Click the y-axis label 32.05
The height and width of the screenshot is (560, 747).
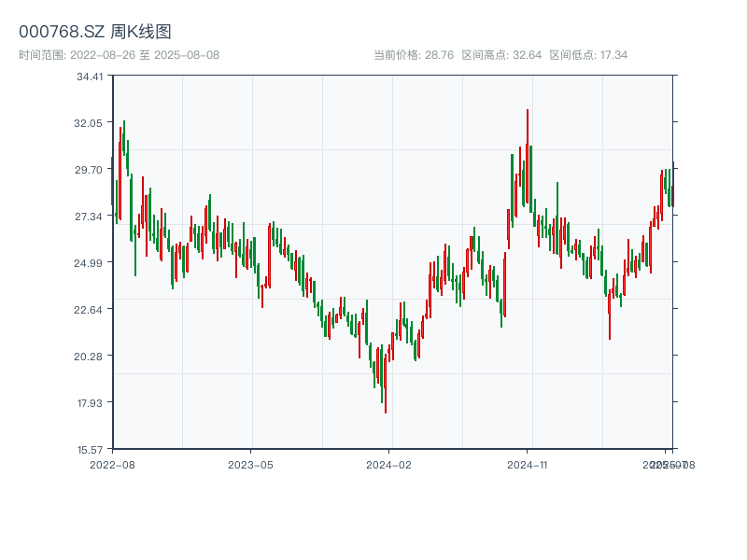(x=88, y=123)
